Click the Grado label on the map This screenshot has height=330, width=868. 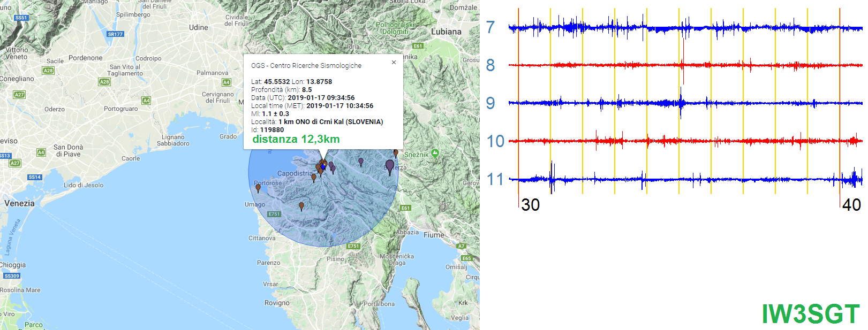click(228, 136)
